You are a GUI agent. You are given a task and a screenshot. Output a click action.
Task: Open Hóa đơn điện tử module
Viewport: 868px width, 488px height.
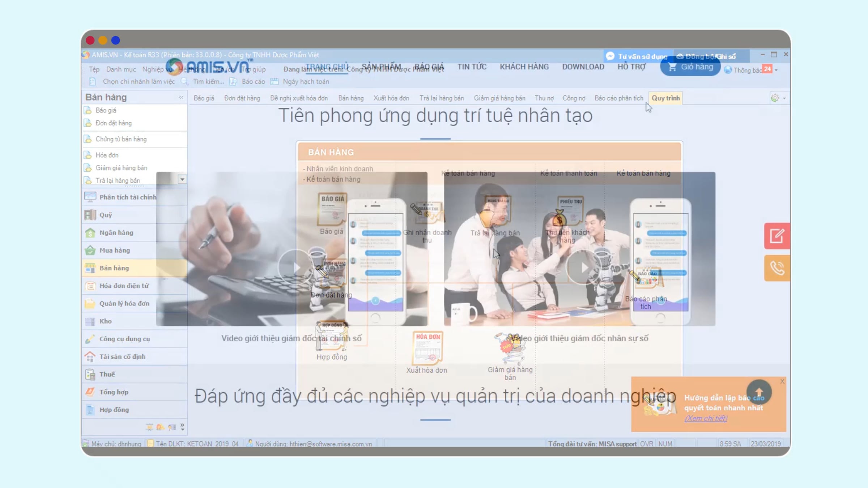[135, 286]
